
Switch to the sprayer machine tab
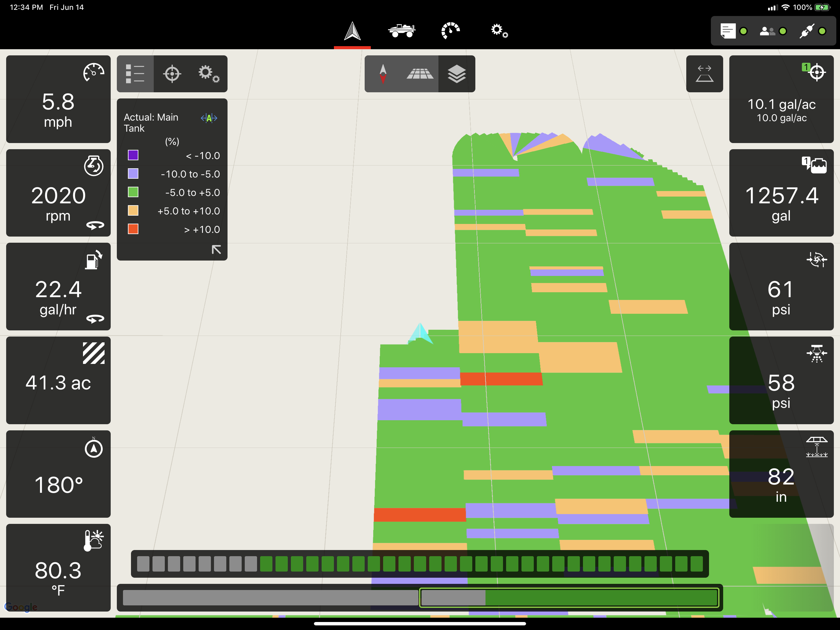point(401,30)
